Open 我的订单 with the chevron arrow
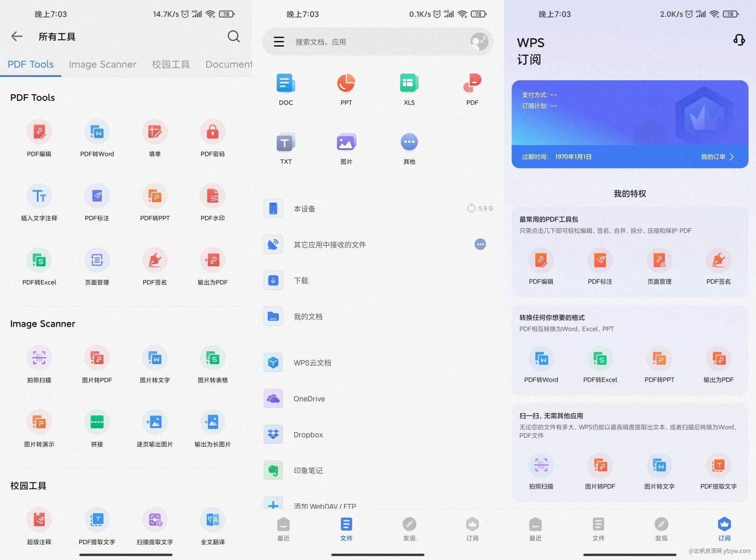 point(718,157)
